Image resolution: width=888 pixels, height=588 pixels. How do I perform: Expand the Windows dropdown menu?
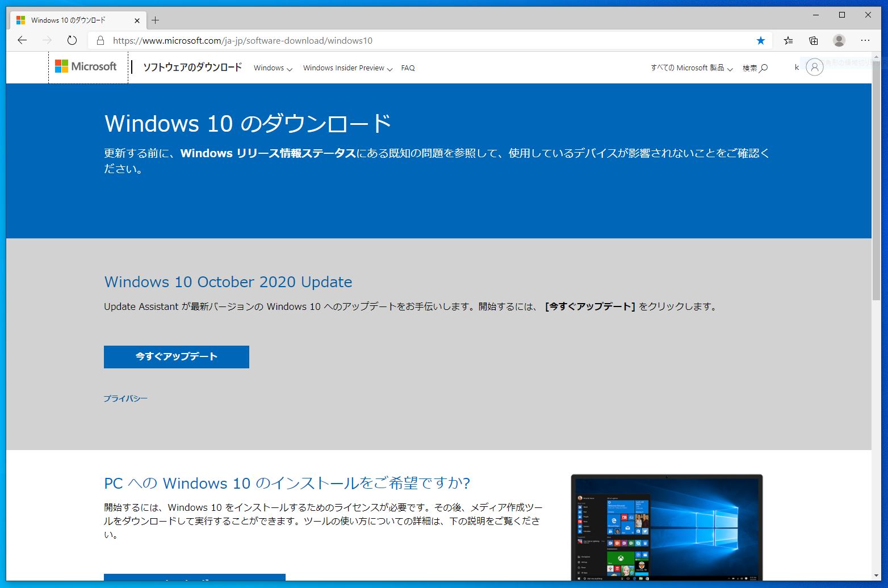click(273, 68)
